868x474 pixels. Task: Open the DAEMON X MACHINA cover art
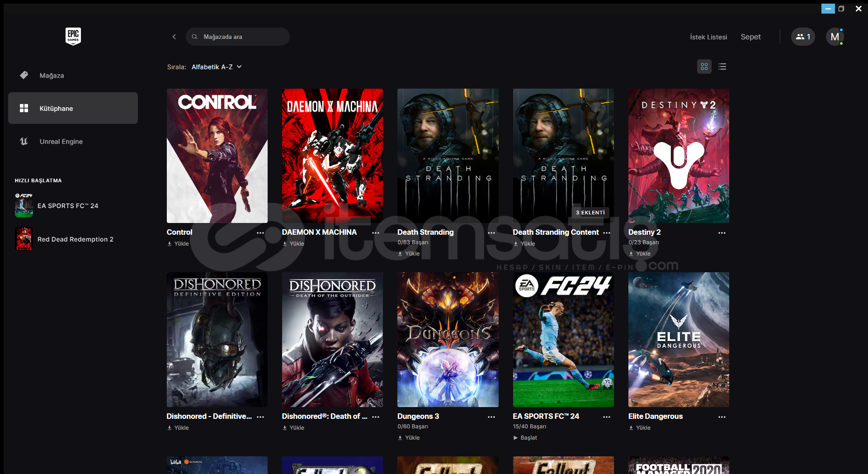click(332, 156)
